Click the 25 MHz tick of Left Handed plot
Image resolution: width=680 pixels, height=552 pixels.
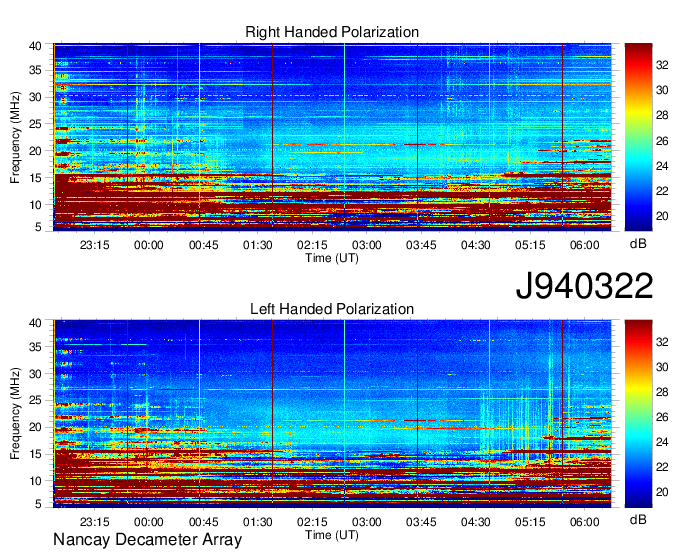coord(35,401)
